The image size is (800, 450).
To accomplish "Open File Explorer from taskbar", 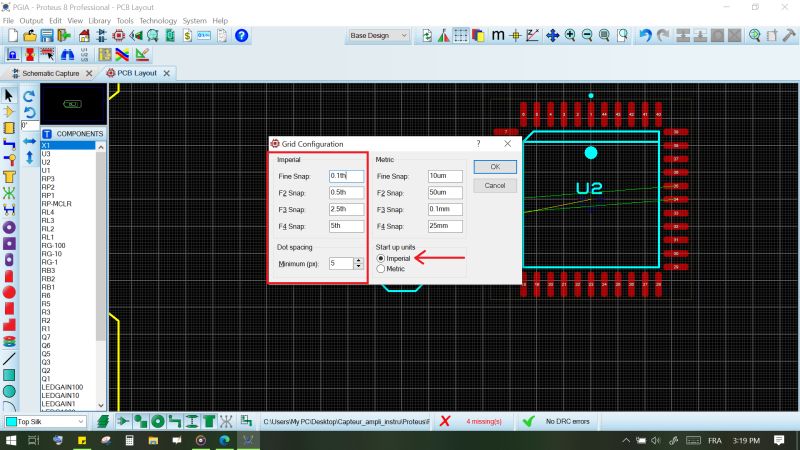I will (153, 440).
